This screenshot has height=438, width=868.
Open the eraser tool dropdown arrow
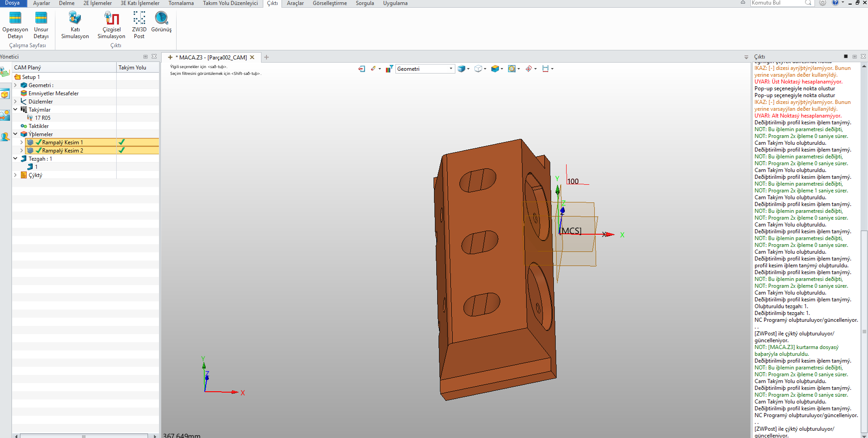[380, 69]
